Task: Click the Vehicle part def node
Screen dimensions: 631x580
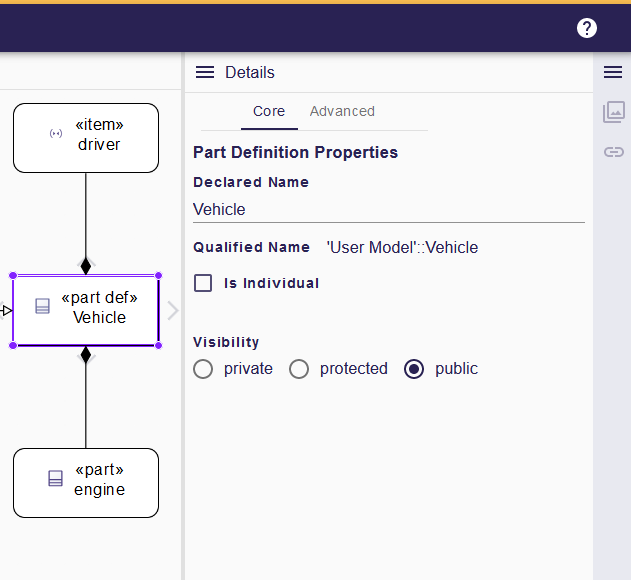Action: (99, 308)
